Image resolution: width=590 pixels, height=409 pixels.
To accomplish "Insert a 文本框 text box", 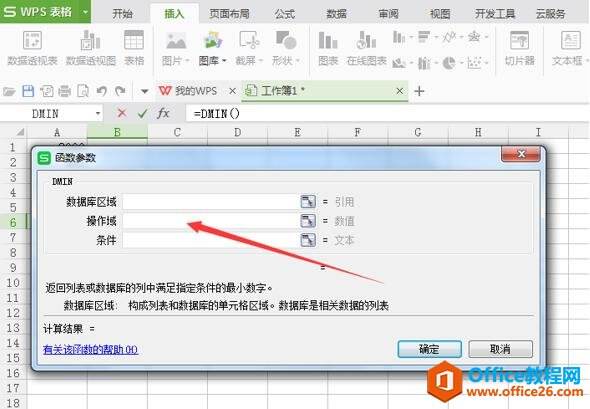I will 570,48.
